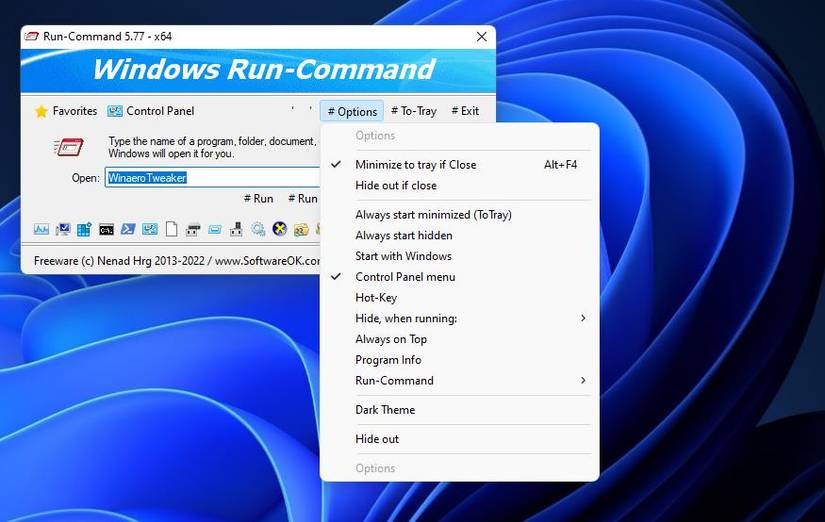Click the yellow folder icon in the icon row
The height and width of the screenshot is (522, 825).
click(x=301, y=229)
